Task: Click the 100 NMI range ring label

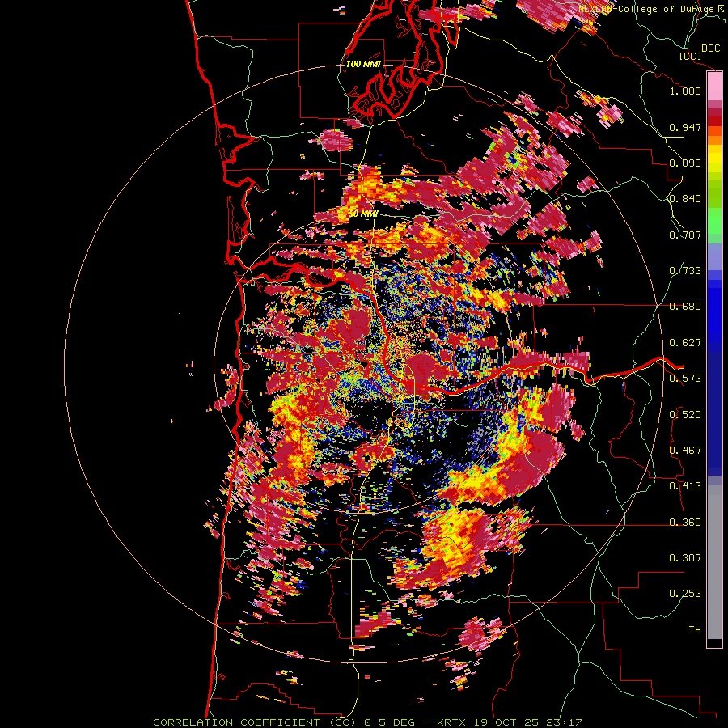Action: coord(363,64)
